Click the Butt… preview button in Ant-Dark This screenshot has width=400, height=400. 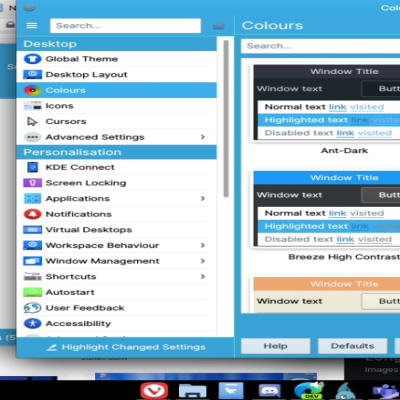[381, 89]
